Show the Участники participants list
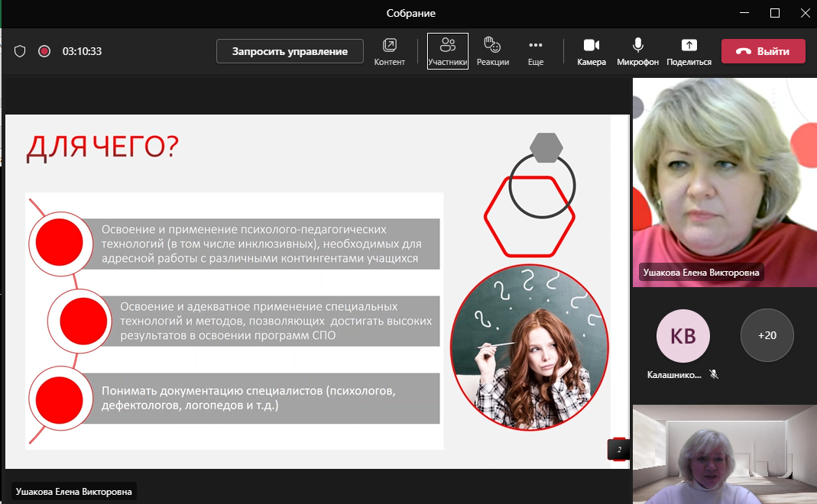Viewport: 817px width, 504px height. pyautogui.click(x=447, y=51)
